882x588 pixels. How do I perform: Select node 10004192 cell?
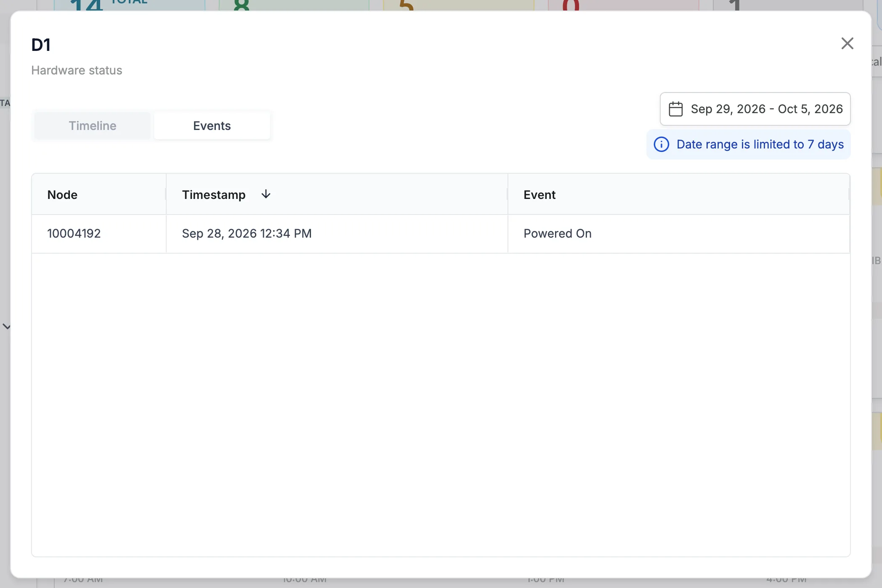coord(99,234)
